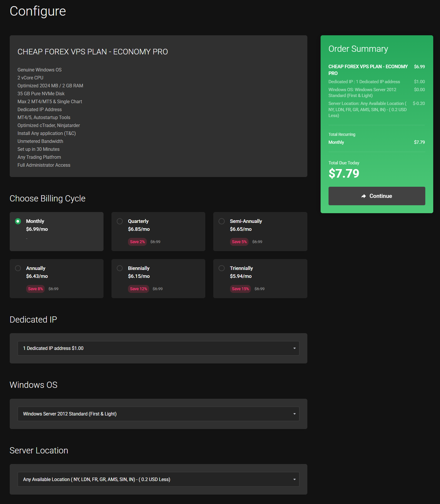Open the Dedicated IP dropdown
The image size is (440, 504).
point(158,348)
